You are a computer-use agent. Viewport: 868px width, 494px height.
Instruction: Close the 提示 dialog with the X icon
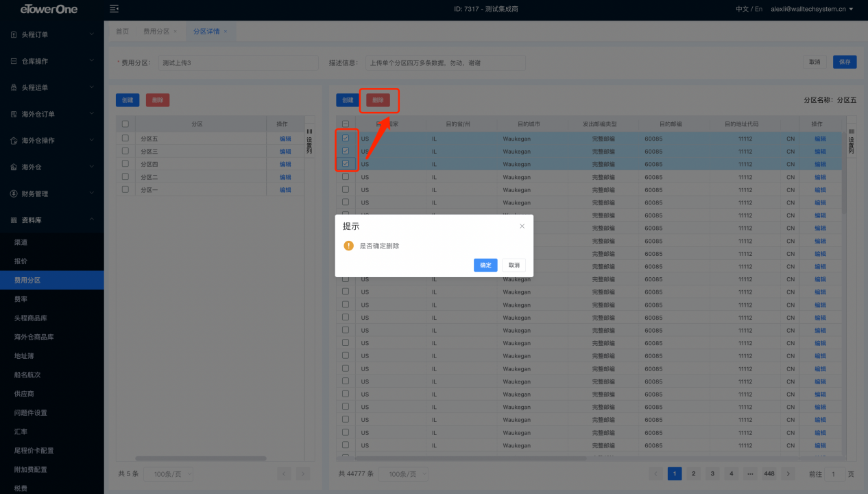point(522,226)
